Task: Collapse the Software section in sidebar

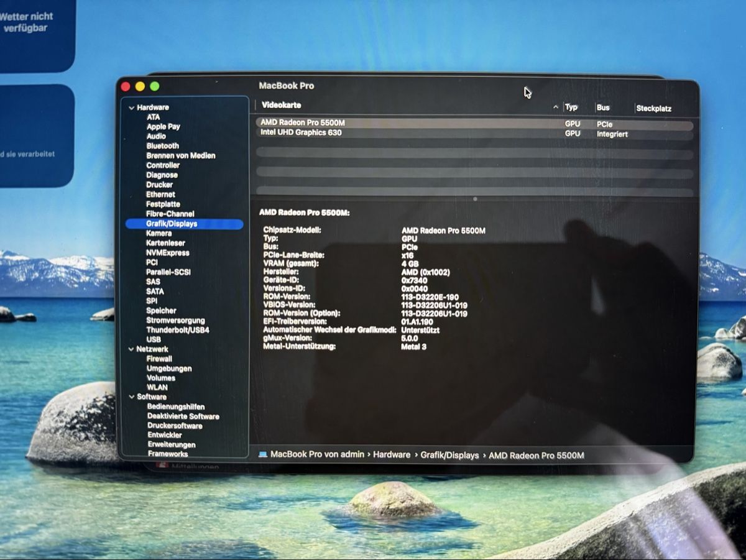Action: click(x=131, y=397)
